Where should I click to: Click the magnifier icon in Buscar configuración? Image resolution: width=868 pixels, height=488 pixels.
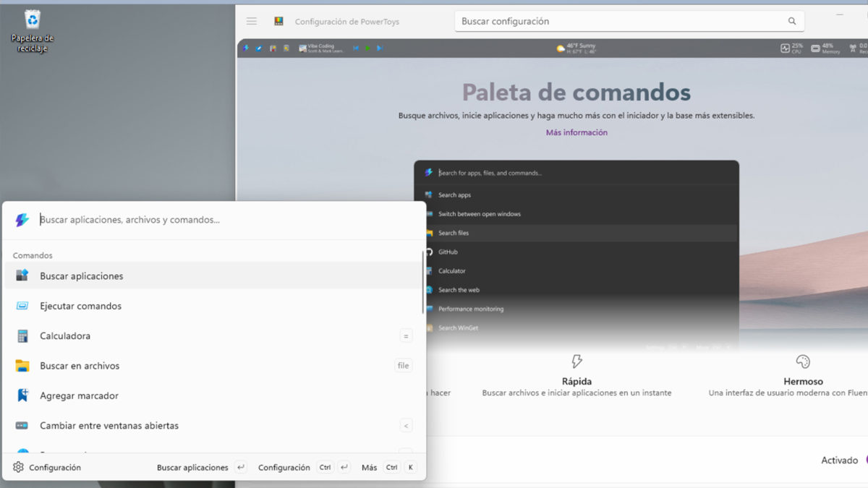[x=792, y=22]
